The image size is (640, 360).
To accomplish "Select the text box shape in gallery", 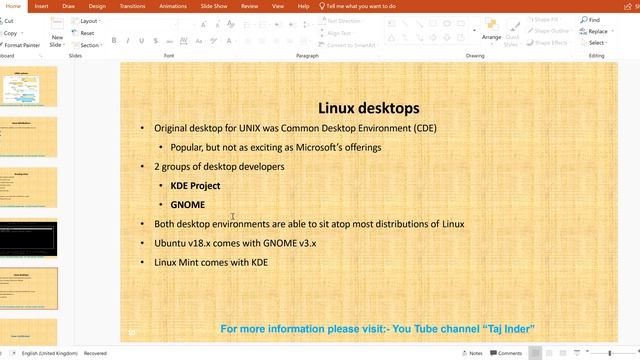I will pyautogui.click(x=391, y=24).
